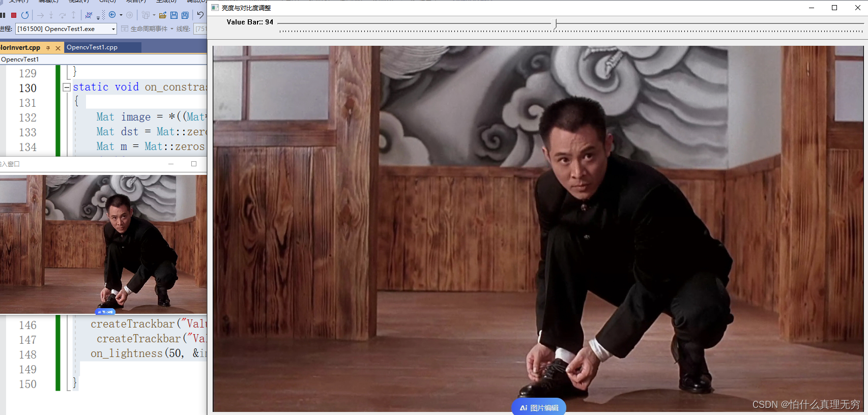Click the Save All icon
Image resolution: width=868 pixels, height=415 pixels.
185,15
